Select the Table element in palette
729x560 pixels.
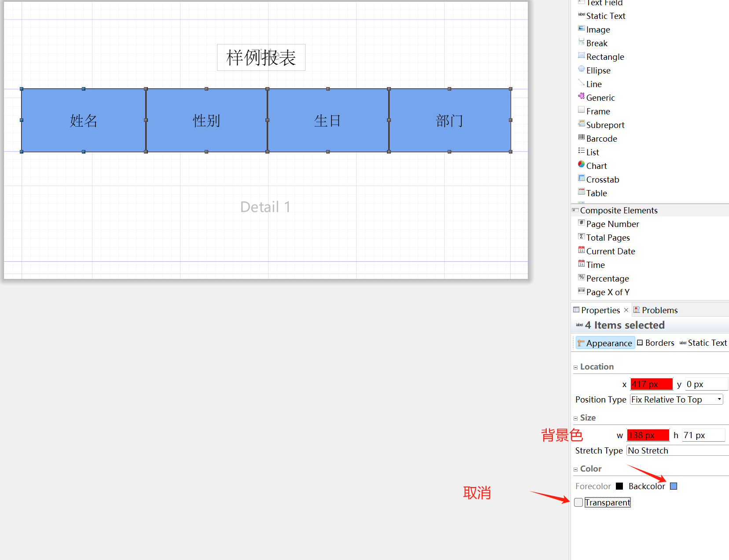[x=596, y=193]
